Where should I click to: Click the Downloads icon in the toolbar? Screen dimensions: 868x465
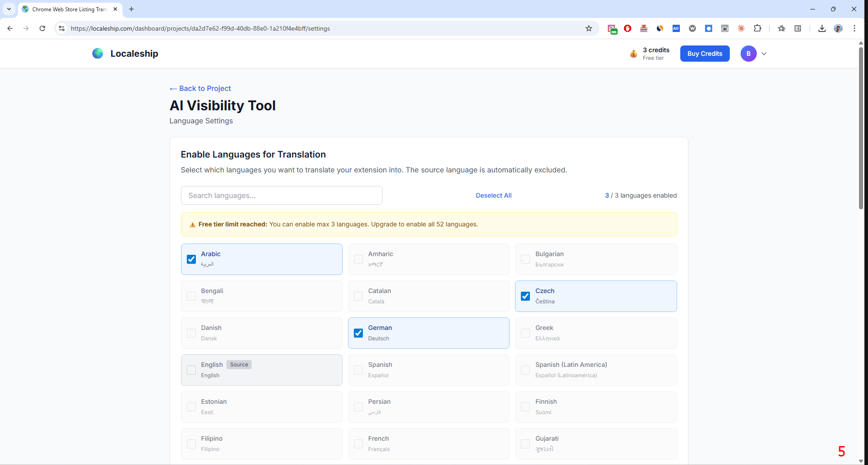pos(821,28)
